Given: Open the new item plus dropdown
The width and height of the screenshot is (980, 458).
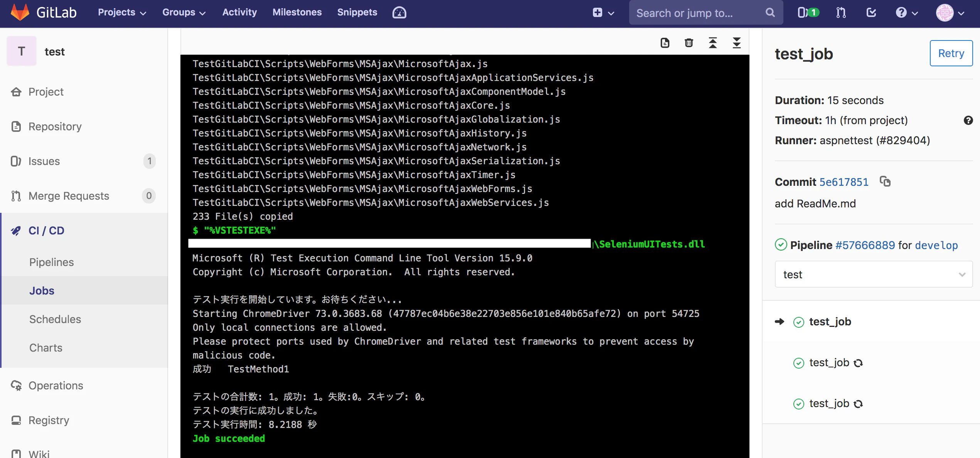Looking at the screenshot, I should [x=603, y=13].
